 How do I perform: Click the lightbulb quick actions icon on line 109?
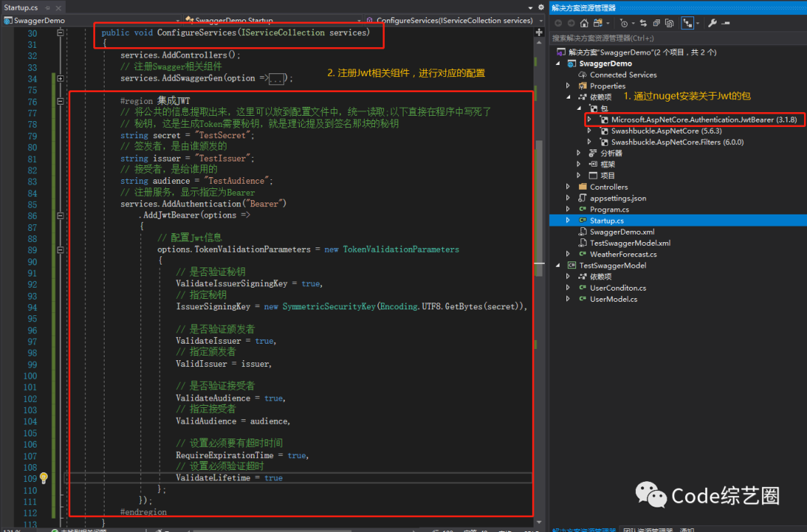point(43,477)
